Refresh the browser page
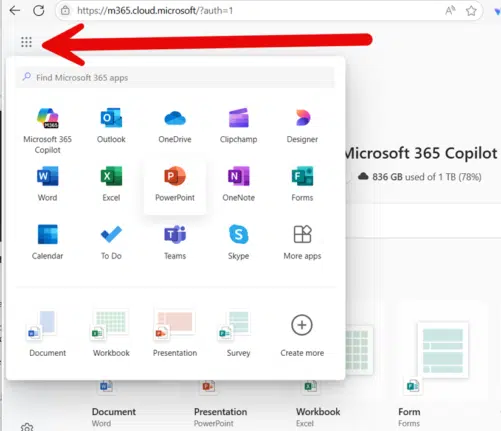 coord(39,11)
